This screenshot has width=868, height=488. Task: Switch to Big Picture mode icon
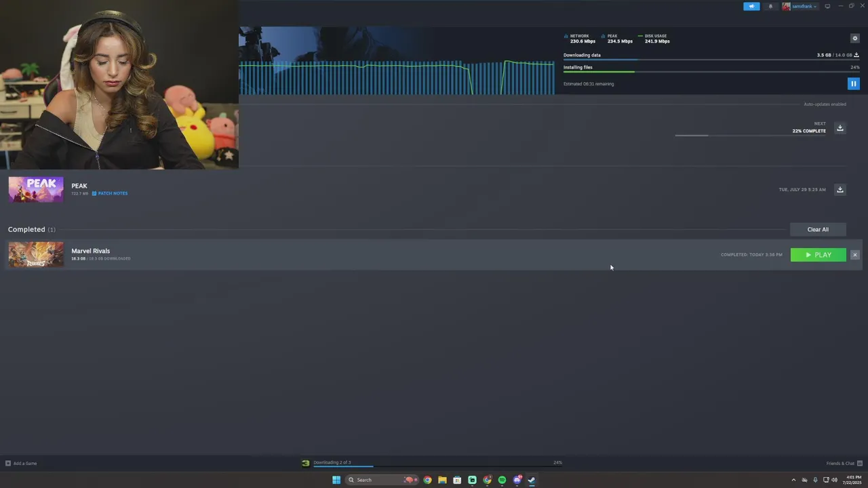(x=827, y=6)
